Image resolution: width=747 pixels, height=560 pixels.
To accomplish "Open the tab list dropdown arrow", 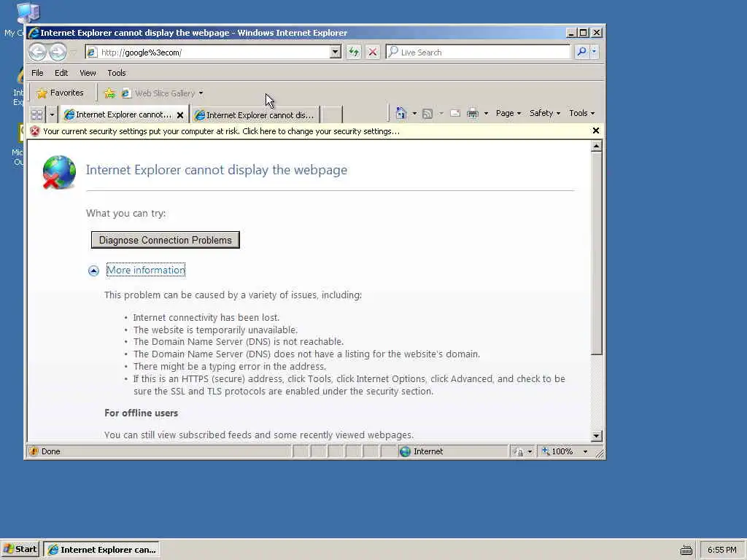I will pos(52,114).
